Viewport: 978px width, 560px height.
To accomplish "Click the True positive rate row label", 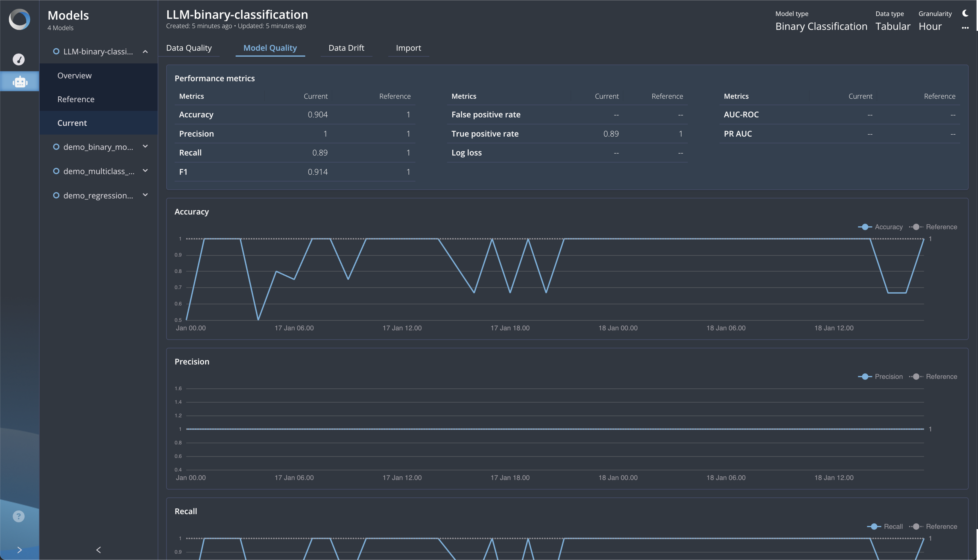I will 485,134.
